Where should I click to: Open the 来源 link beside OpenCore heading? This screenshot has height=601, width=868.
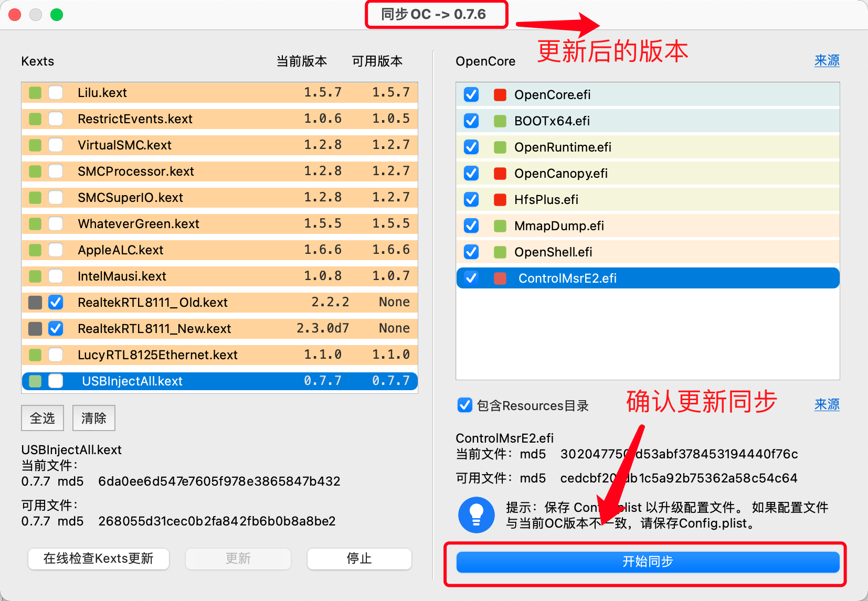coord(827,61)
